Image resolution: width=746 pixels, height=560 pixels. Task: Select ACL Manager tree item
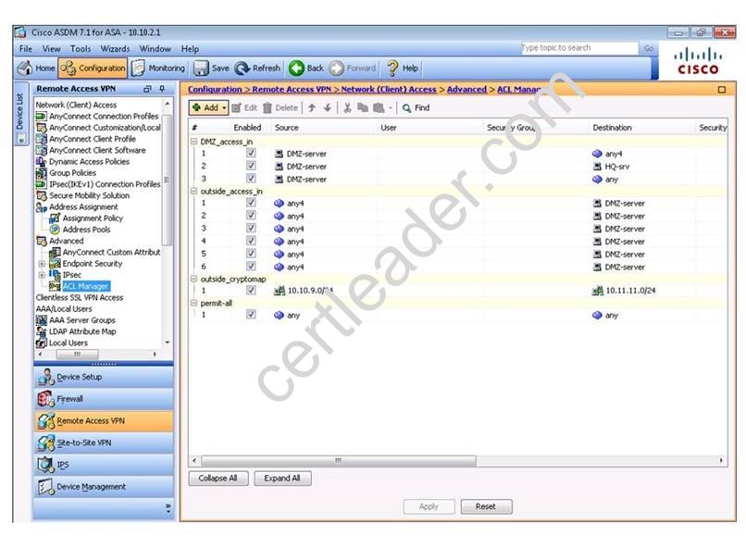(86, 286)
